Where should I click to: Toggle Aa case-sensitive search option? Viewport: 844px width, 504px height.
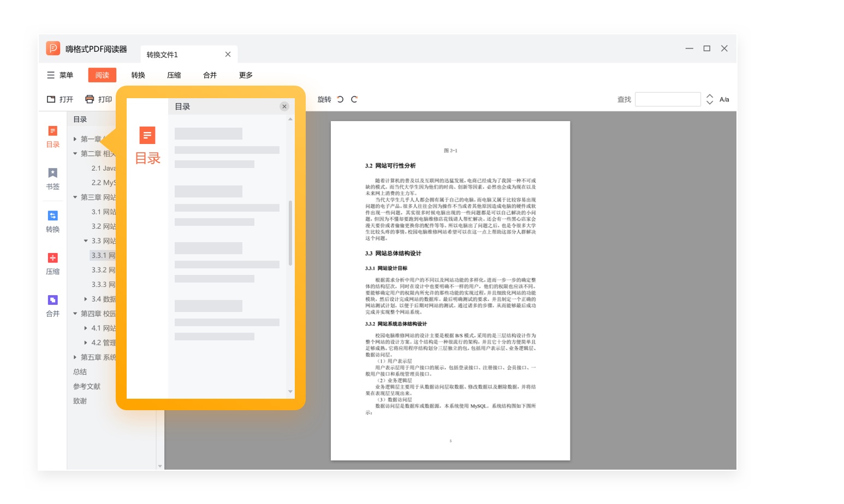(x=724, y=99)
